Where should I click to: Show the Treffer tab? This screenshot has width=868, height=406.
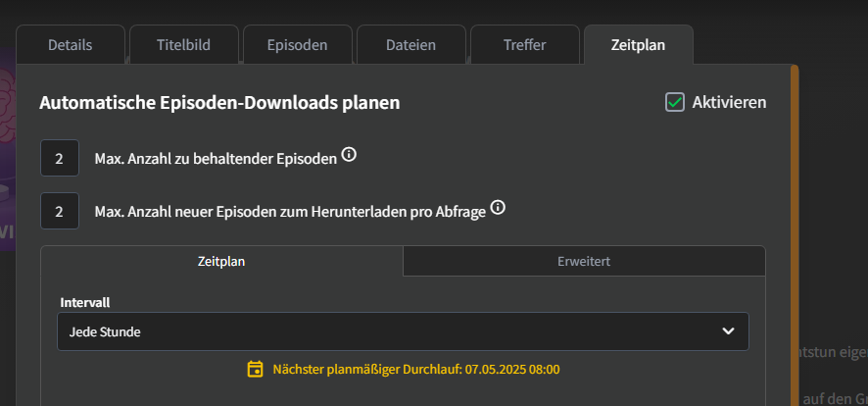point(525,45)
